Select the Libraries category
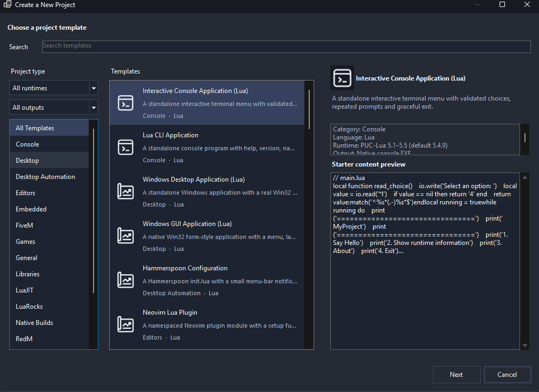The image size is (539, 392). tap(49, 274)
